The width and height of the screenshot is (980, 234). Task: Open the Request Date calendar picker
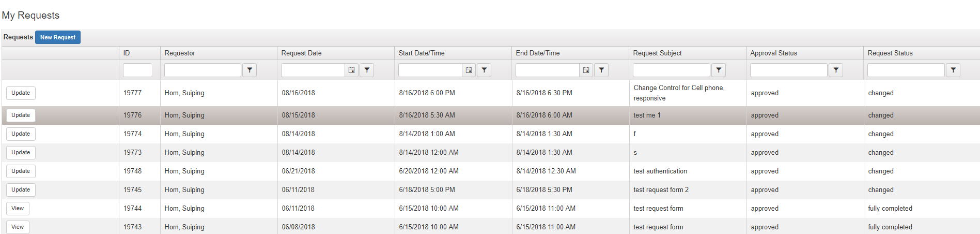point(351,70)
